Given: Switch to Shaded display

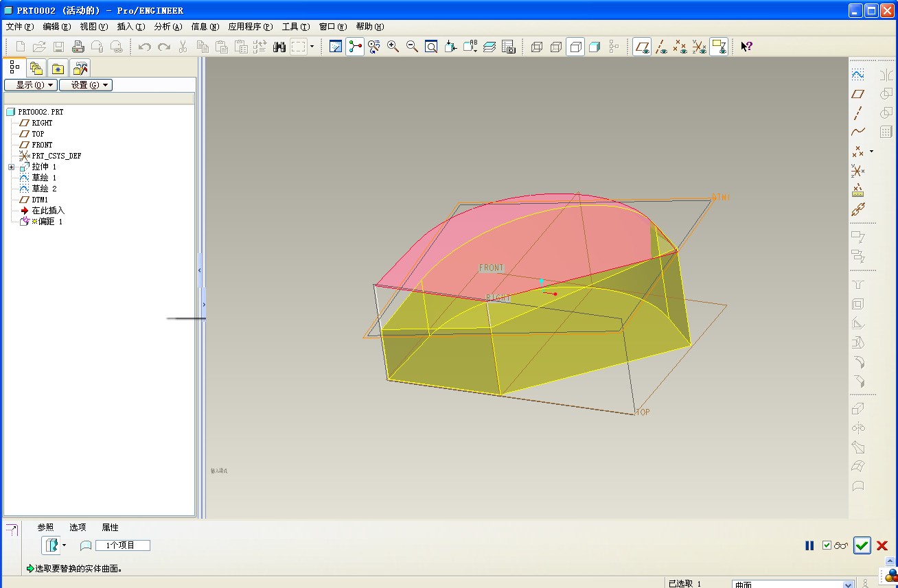Looking at the screenshot, I should tap(595, 47).
